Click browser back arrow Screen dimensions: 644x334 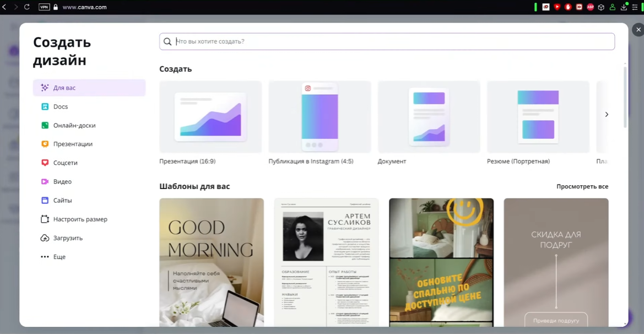pyautogui.click(x=4, y=7)
